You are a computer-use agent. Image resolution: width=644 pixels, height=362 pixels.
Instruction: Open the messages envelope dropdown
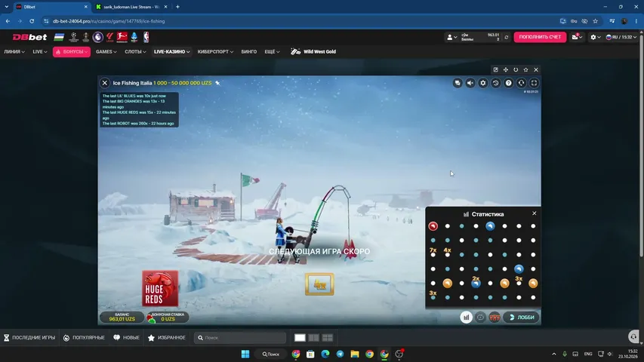point(577,37)
